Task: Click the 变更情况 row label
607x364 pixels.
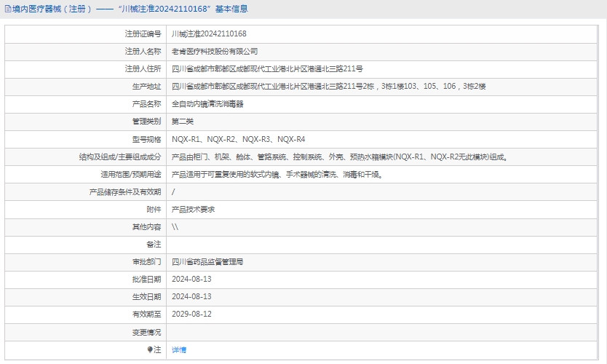Action: [146, 332]
